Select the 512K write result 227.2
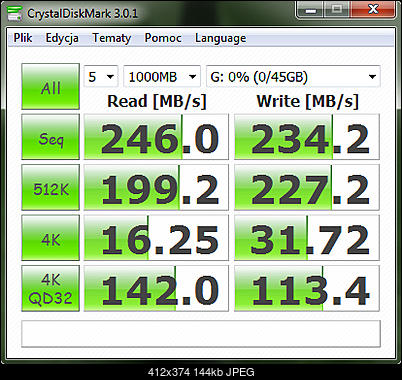 [307, 188]
